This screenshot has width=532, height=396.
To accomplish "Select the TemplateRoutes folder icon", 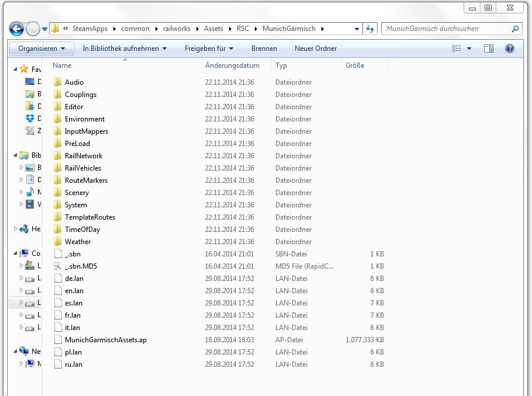I will click(x=58, y=217).
